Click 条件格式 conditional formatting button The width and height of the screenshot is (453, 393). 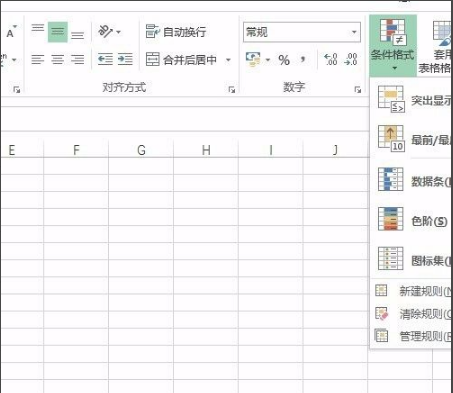393,45
